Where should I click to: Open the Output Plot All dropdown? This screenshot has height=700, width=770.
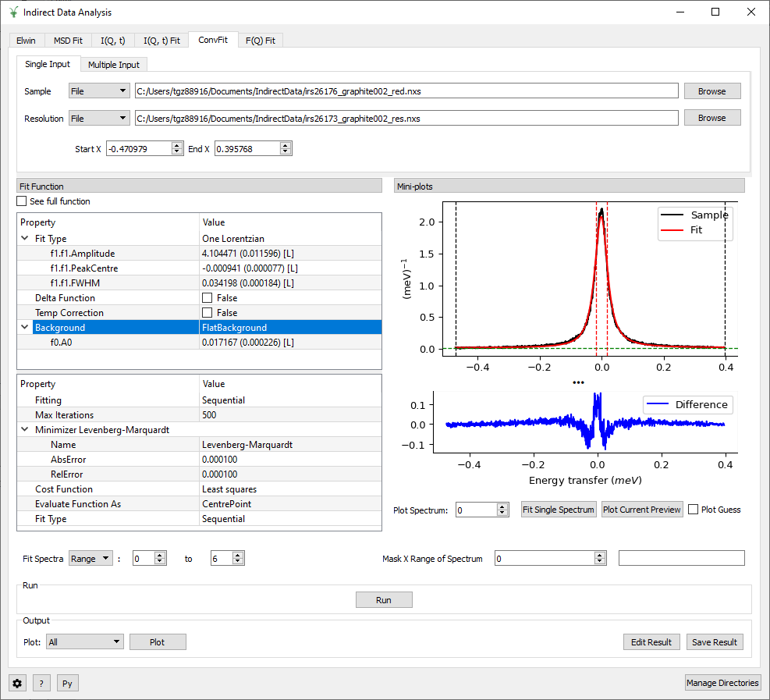point(84,641)
